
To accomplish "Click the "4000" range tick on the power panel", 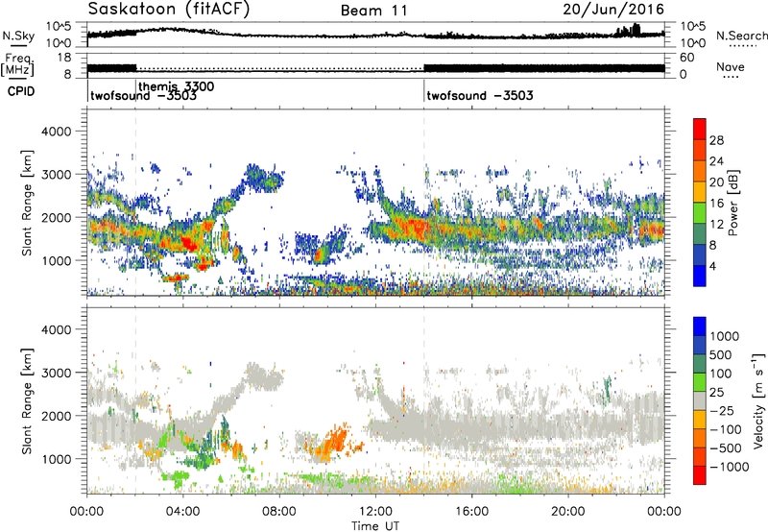I will (56, 132).
